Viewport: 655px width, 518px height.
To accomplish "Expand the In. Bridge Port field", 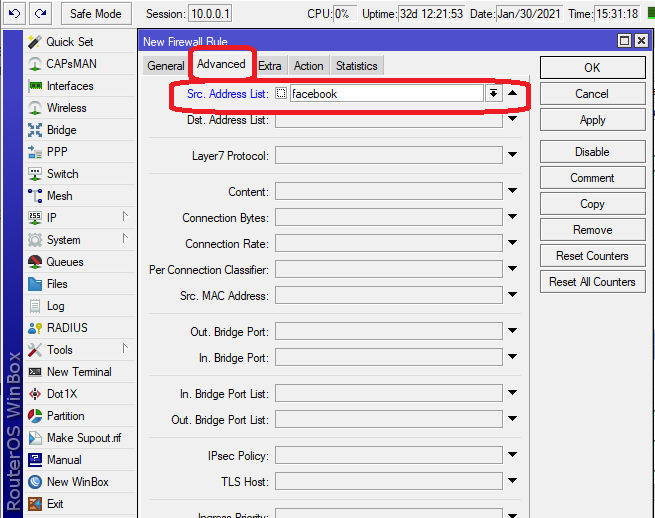I will pyautogui.click(x=513, y=357).
